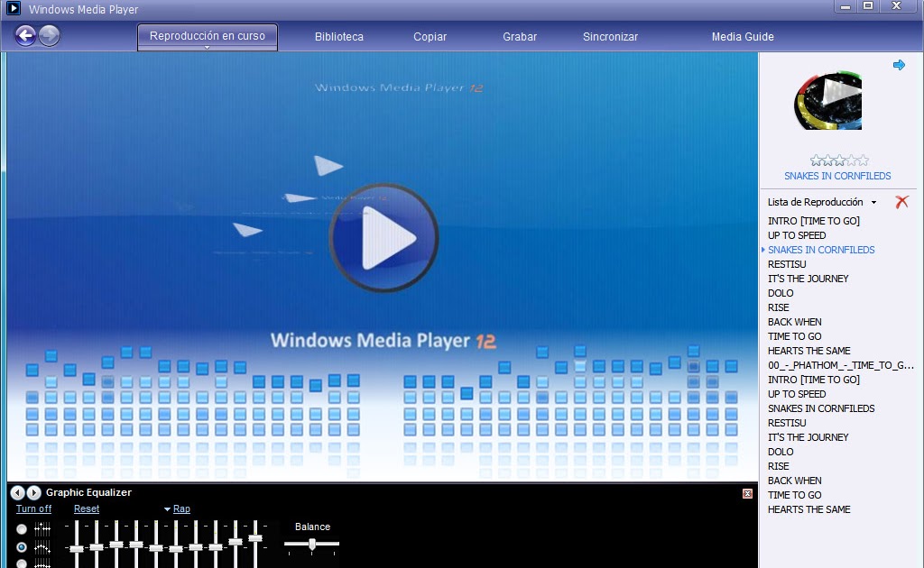Select independent slider movement radio button
924x568 pixels.
pos(22,528)
